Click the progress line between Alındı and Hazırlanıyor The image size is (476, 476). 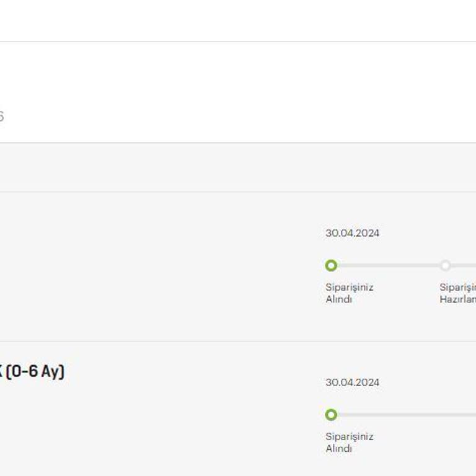[388, 265]
